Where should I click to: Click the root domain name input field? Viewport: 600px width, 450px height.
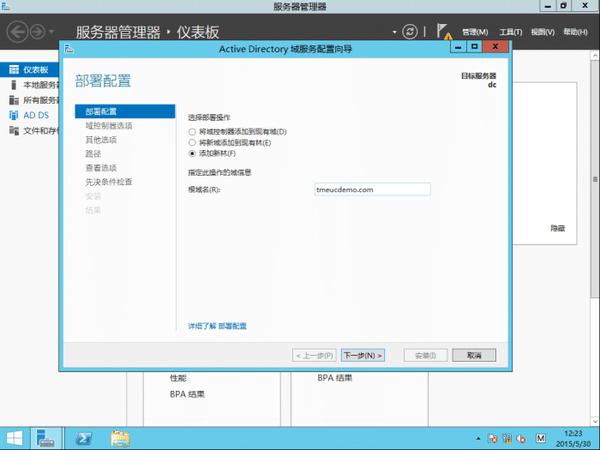coord(372,189)
